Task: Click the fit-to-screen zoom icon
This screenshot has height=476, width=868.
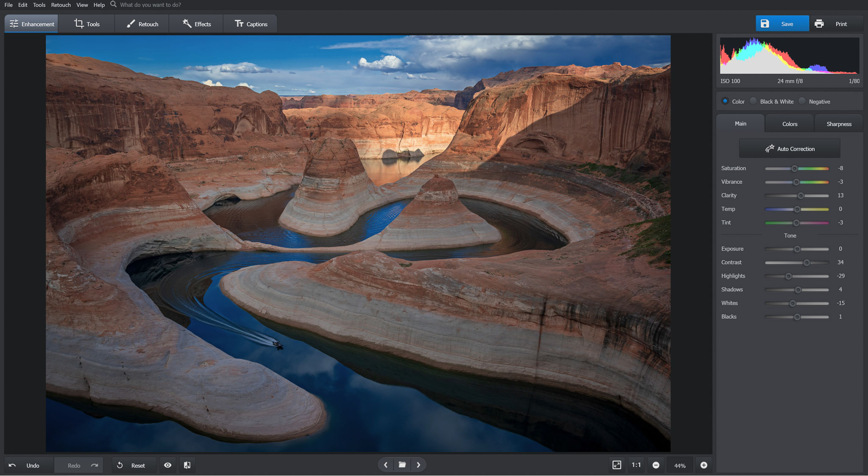Action: click(617, 465)
